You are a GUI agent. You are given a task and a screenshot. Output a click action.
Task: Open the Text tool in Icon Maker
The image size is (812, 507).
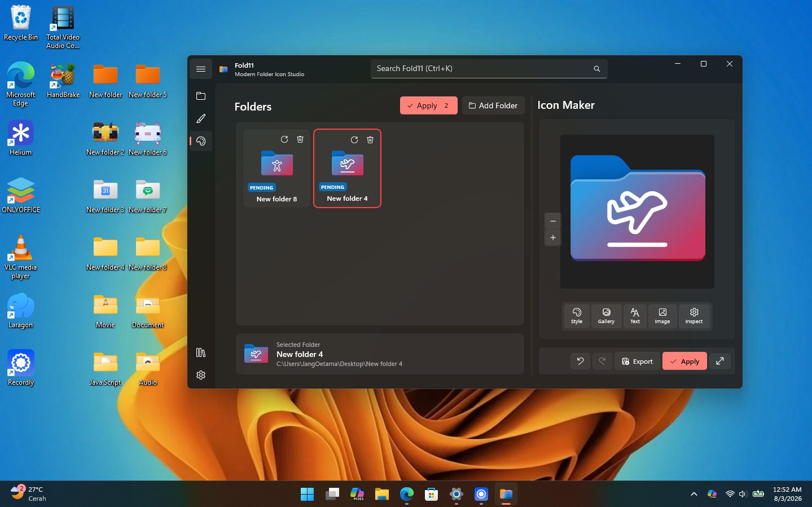635,316
